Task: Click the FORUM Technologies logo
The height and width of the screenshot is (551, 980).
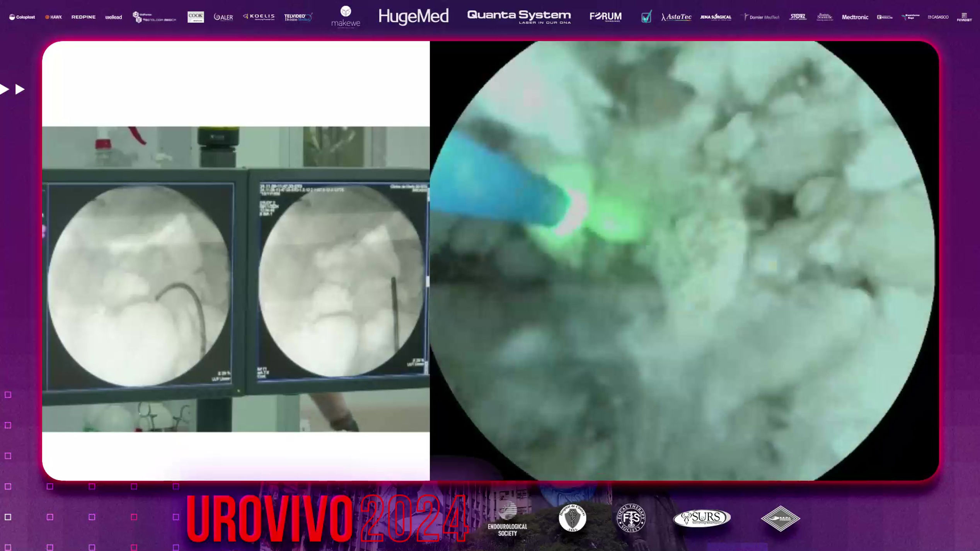Action: click(606, 17)
